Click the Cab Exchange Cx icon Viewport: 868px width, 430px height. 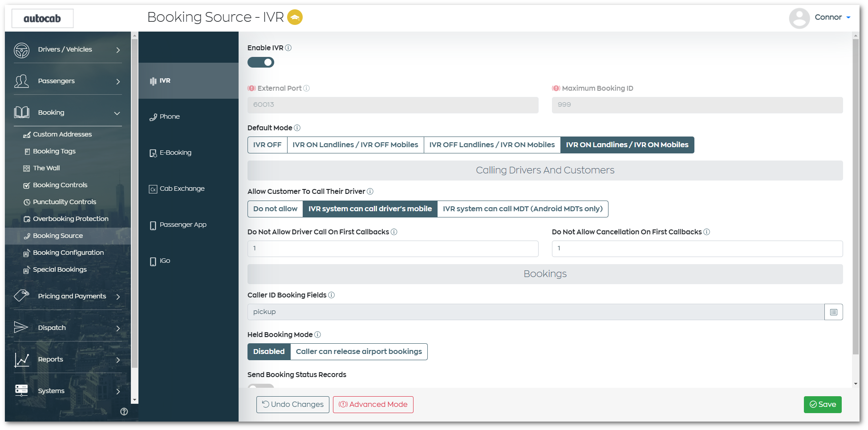coord(153,189)
